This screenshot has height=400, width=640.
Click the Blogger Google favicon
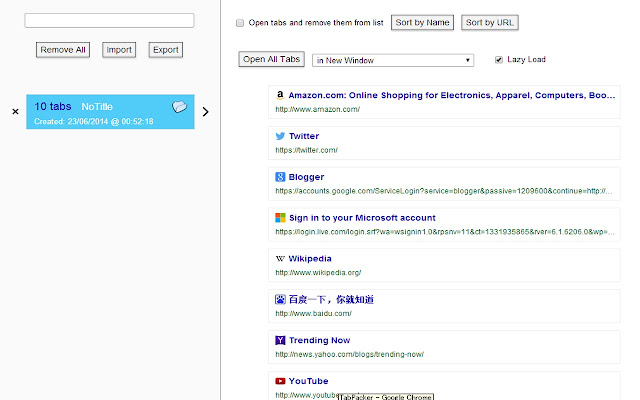point(280,177)
